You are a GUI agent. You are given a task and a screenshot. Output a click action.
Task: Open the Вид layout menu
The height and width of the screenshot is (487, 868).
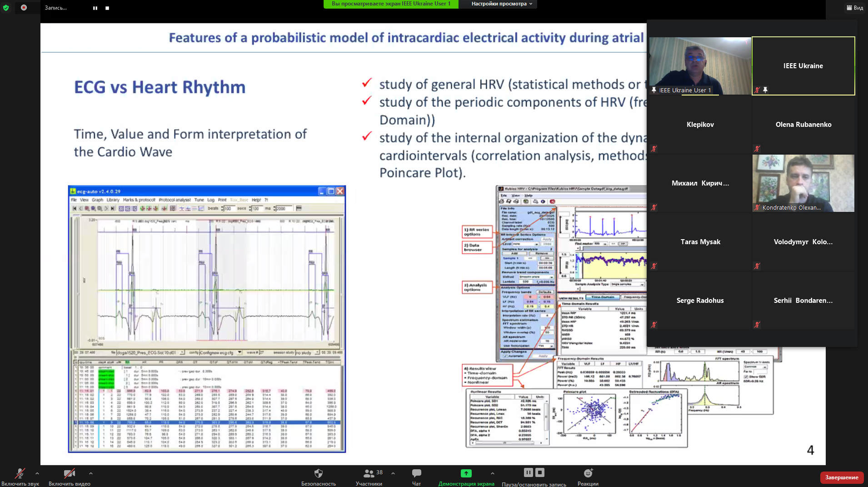[x=855, y=8]
